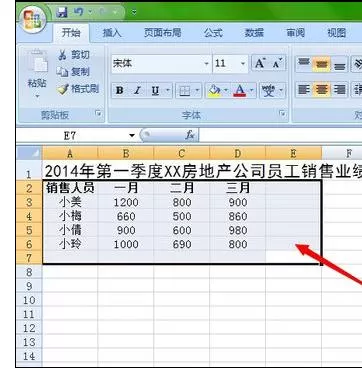The image size is (362, 369).
Task: Open the underline style dropdown arrow
Action: pos(168,90)
